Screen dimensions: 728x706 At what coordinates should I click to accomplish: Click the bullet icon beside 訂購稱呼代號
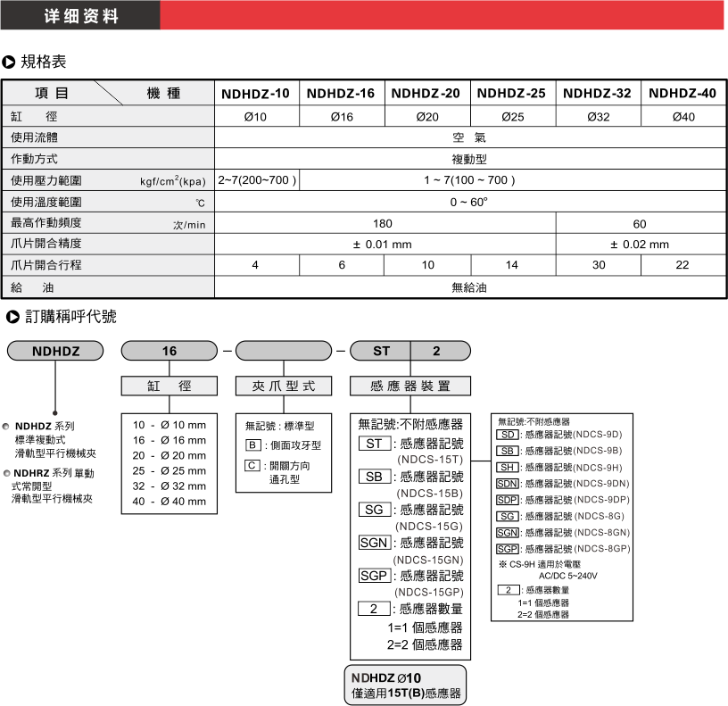9,317
